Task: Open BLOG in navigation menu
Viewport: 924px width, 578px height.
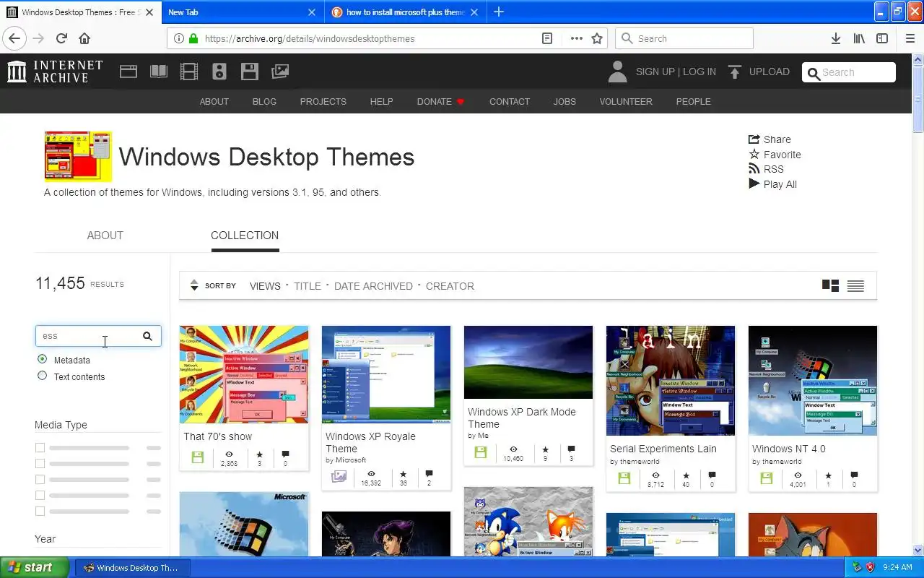Action: (x=264, y=102)
